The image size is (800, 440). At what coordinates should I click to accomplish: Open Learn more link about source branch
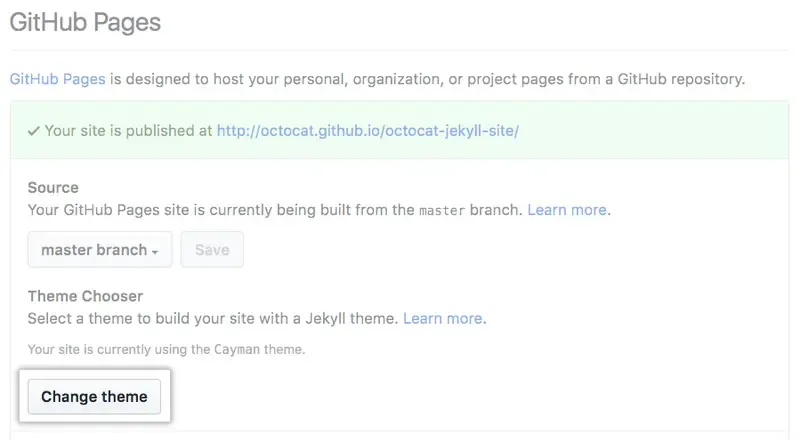[x=567, y=210]
